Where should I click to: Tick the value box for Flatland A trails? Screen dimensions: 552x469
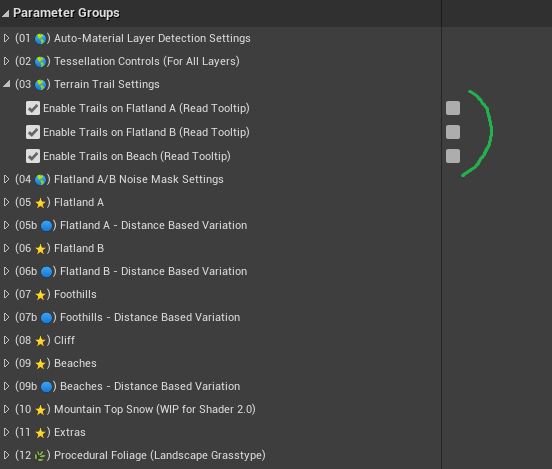tap(453, 108)
